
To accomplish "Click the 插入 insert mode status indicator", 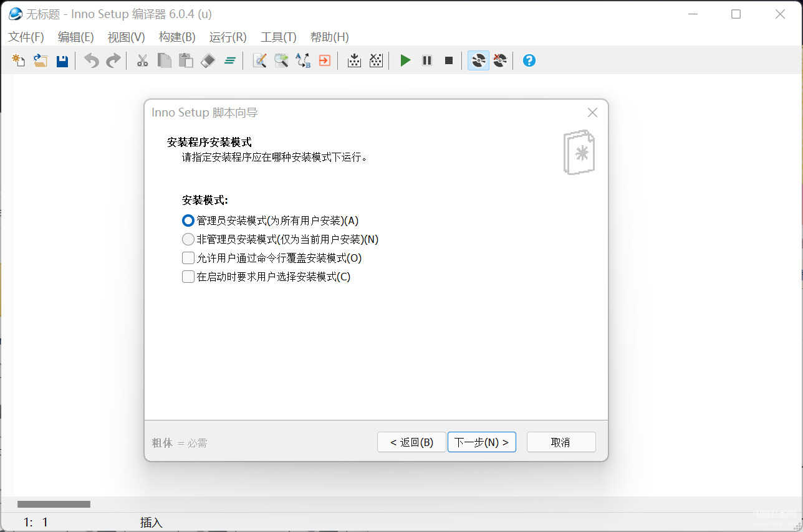I will [x=151, y=523].
